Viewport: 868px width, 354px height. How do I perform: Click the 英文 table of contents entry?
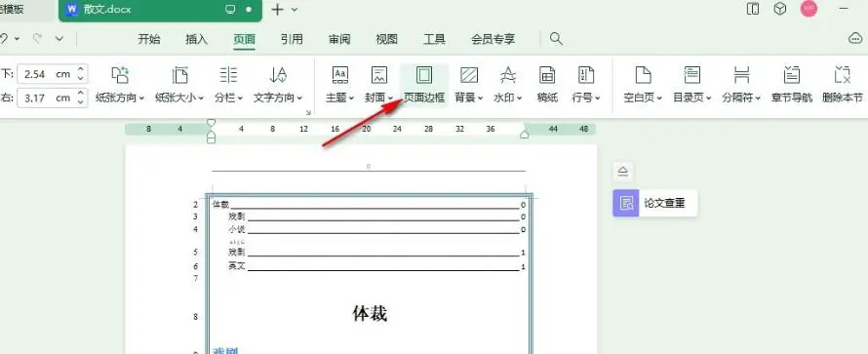376,266
